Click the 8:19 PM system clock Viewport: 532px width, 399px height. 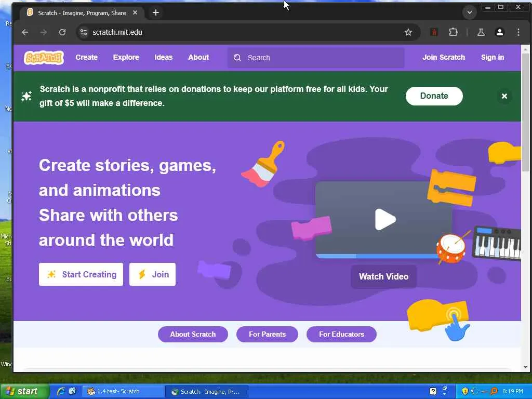[x=513, y=392]
